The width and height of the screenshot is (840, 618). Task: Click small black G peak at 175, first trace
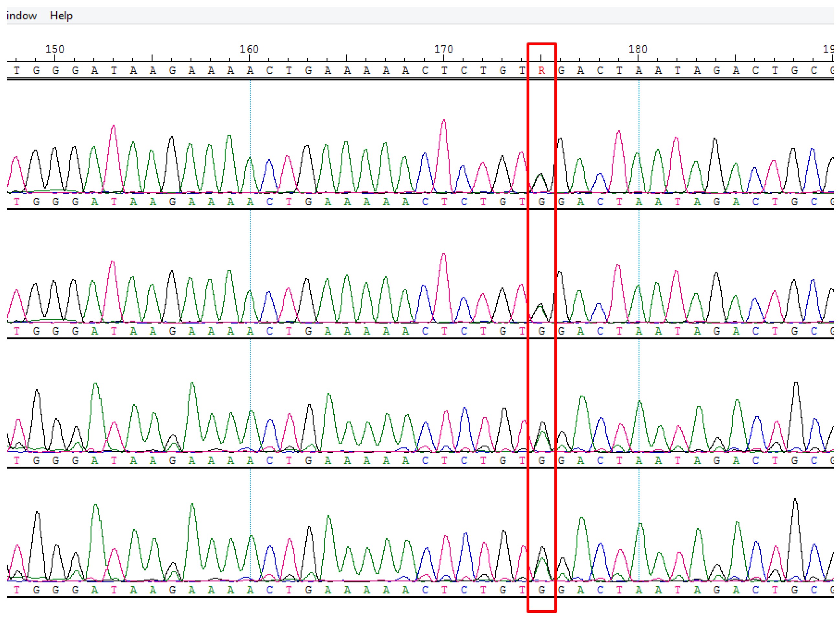(x=540, y=183)
